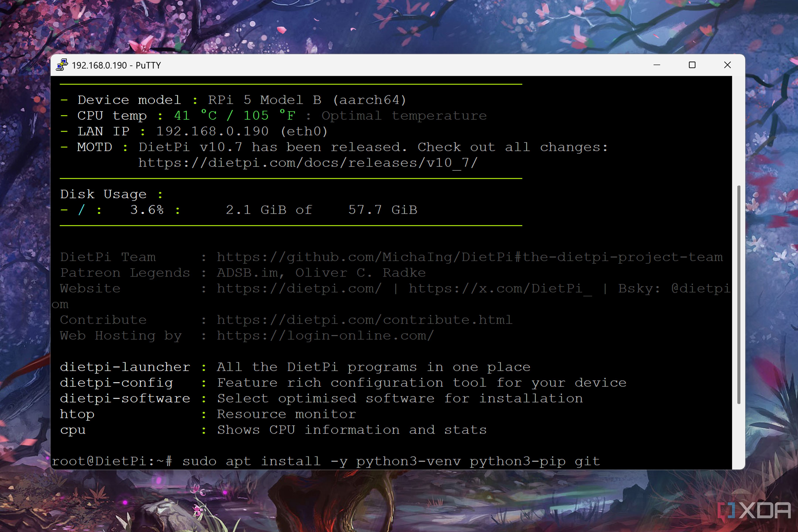Click the 'Patreon Legends' label
Viewport: 798px width, 532px height.
click(125, 273)
